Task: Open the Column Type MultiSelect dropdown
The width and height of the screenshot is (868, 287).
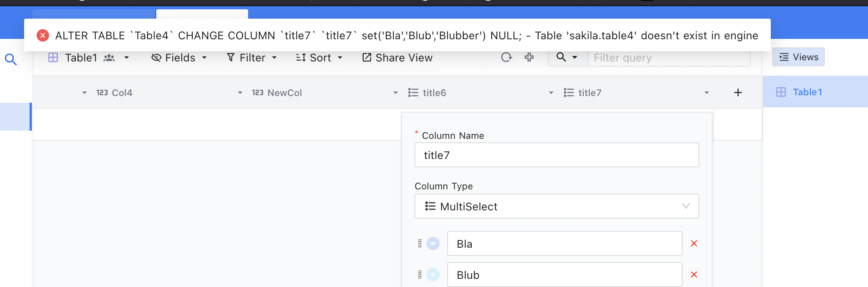Action: click(556, 206)
